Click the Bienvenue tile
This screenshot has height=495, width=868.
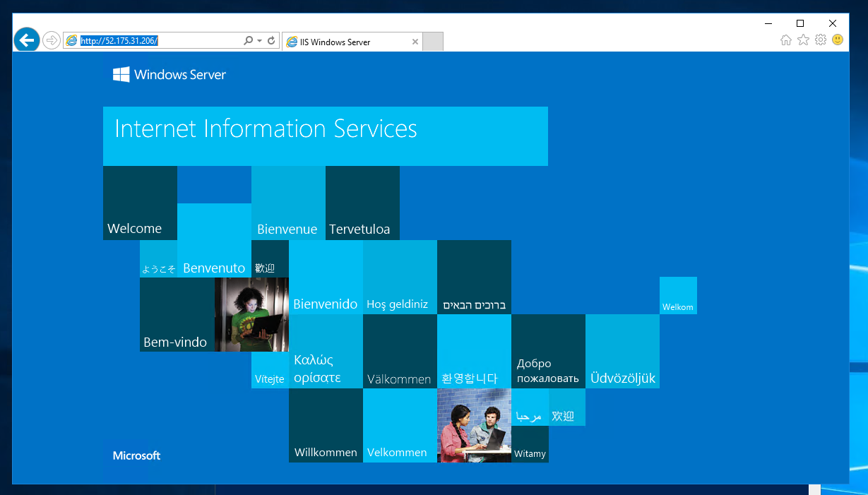(288, 203)
